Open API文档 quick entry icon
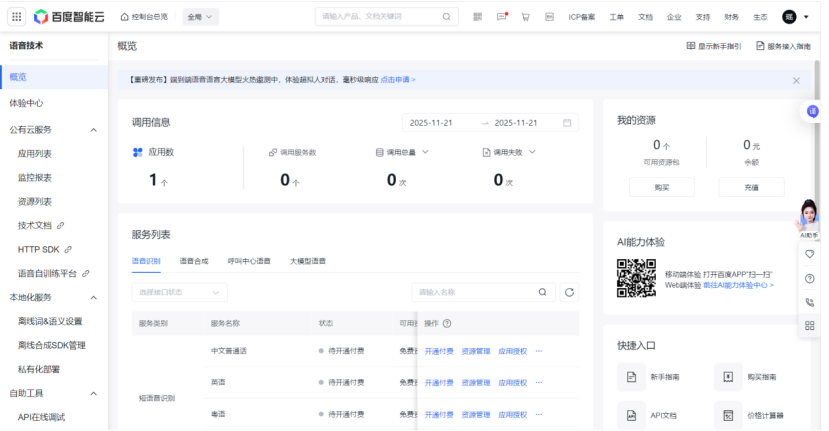This screenshot has width=829, height=431. [x=631, y=416]
